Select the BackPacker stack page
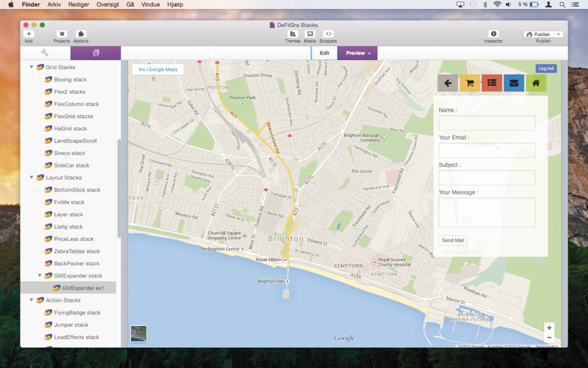The width and height of the screenshot is (588, 368). pos(77,264)
